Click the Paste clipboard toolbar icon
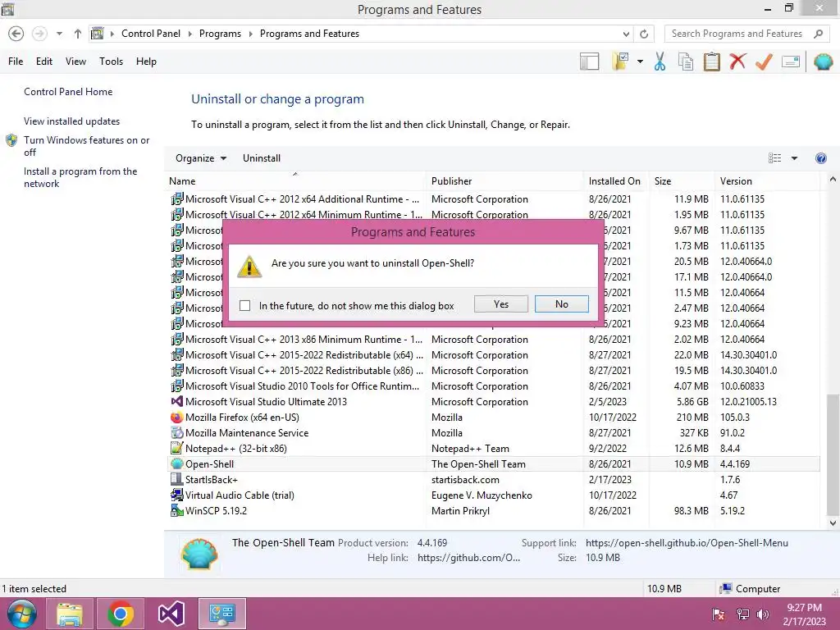 pyautogui.click(x=711, y=62)
